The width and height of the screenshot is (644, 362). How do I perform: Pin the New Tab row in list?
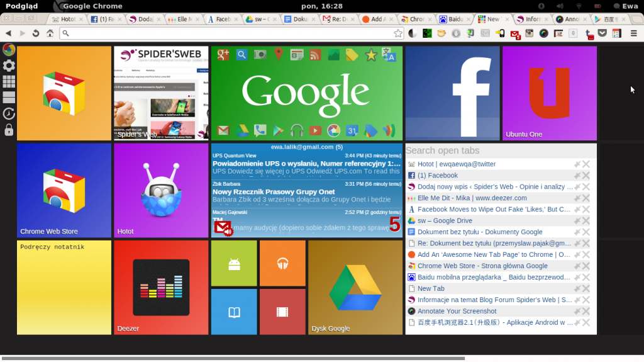[577, 289]
